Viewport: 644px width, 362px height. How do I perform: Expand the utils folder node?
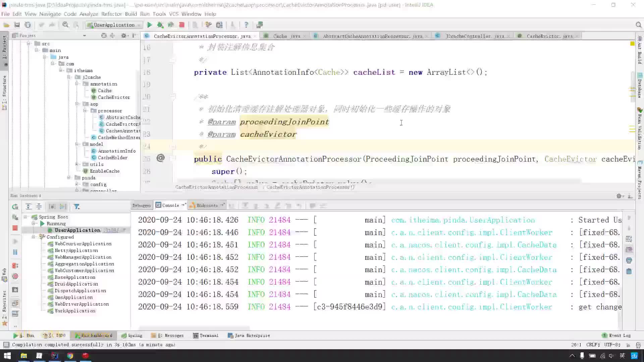pyautogui.click(x=76, y=164)
